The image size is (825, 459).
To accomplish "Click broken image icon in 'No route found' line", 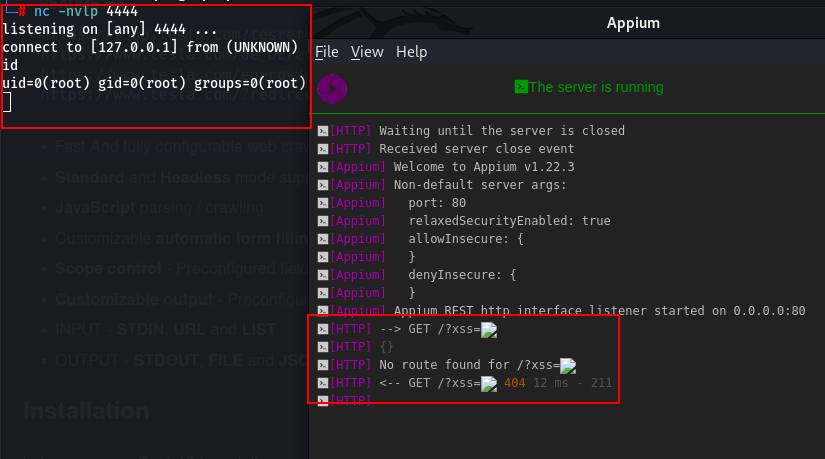I will (x=568, y=366).
